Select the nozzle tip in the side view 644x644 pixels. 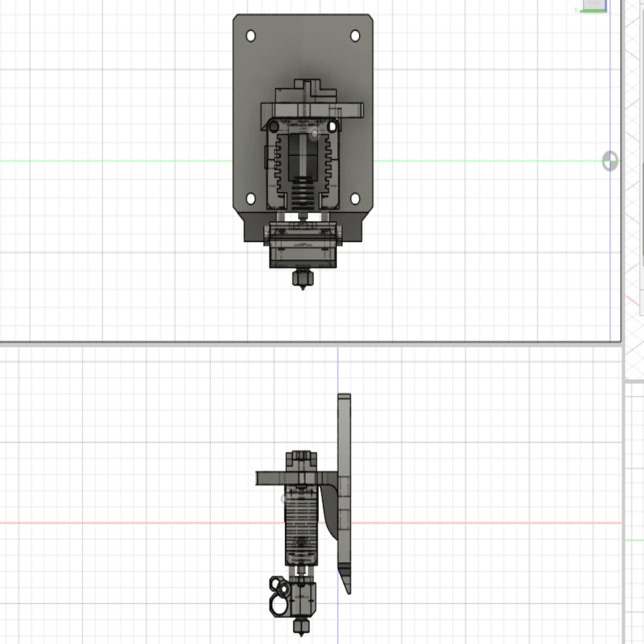pyautogui.click(x=301, y=627)
